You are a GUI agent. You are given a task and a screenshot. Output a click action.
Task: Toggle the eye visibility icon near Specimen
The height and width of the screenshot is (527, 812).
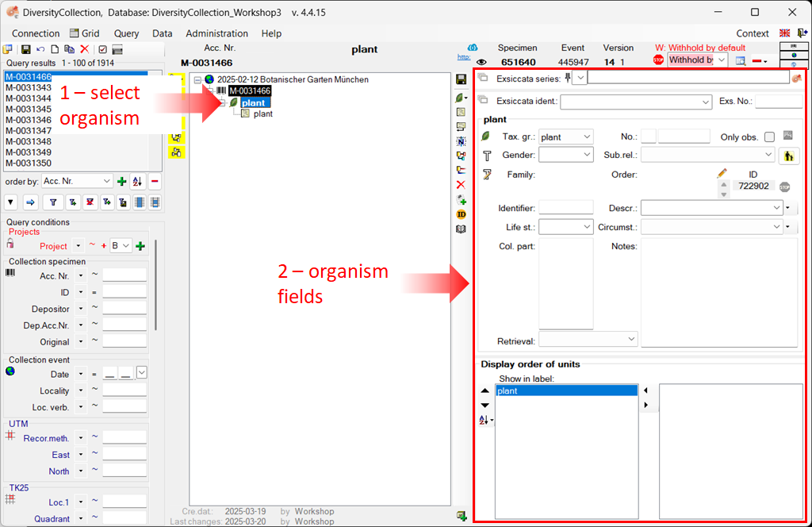click(481, 60)
